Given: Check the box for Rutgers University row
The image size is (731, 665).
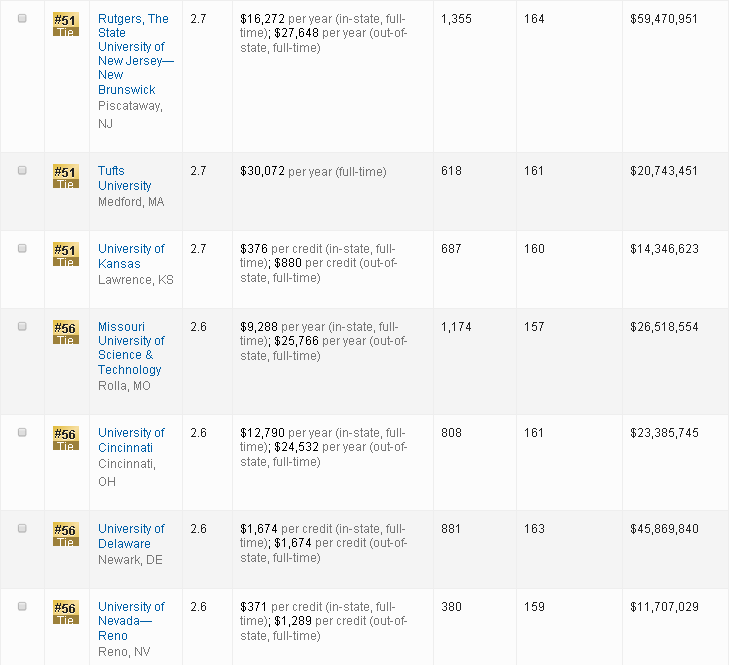Looking at the screenshot, I should [x=22, y=19].
